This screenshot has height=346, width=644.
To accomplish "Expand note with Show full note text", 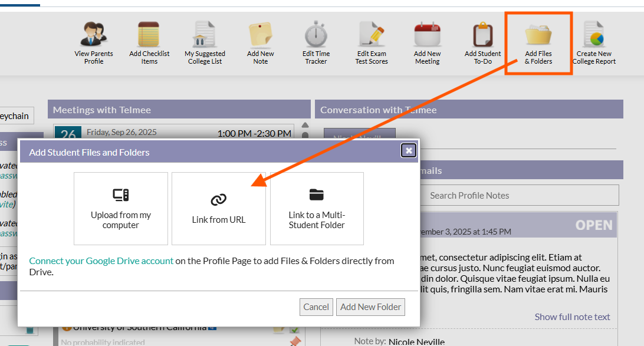I will click(572, 317).
